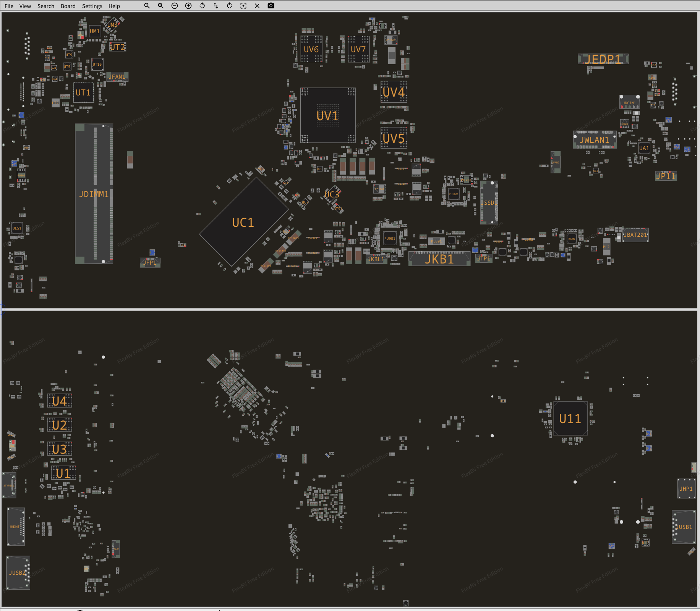Screen dimensions: 700x611
Task: Zoom in using the plus circle icon
Action: (188, 6)
